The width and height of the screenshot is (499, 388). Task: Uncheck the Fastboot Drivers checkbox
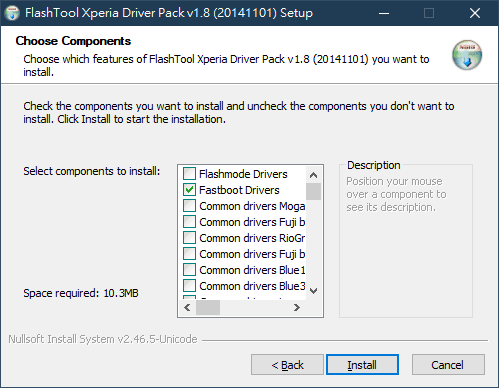click(189, 190)
